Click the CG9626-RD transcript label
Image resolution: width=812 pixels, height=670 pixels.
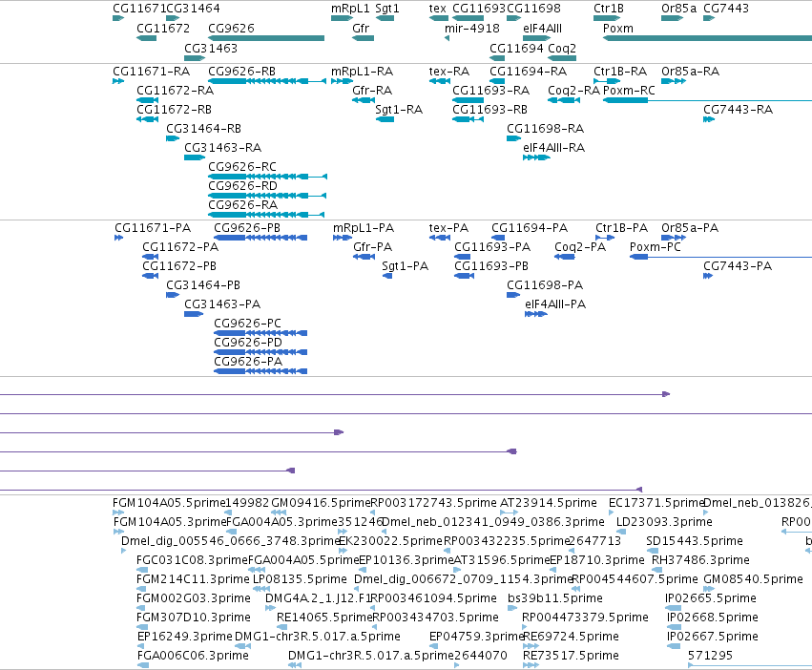243,185
